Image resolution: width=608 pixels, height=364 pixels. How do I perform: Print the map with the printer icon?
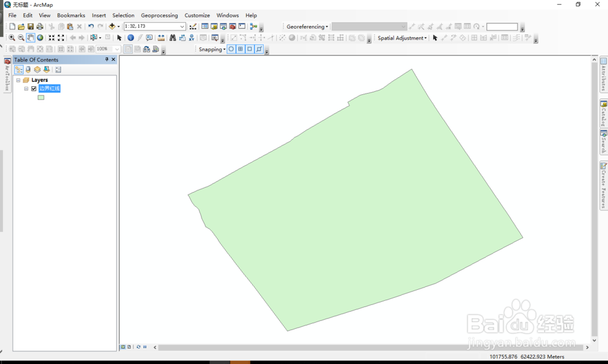40,26
